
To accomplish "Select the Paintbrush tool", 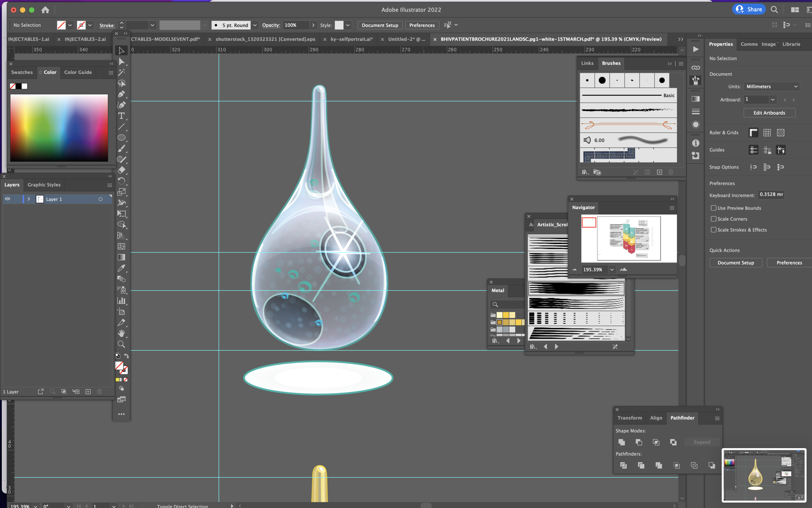I will 121,149.
